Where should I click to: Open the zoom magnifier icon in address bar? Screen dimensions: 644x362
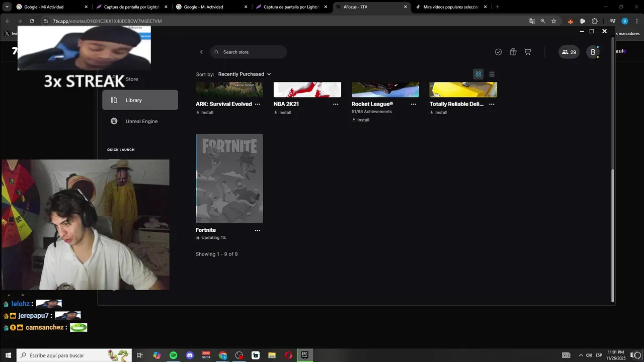pyautogui.click(x=543, y=21)
